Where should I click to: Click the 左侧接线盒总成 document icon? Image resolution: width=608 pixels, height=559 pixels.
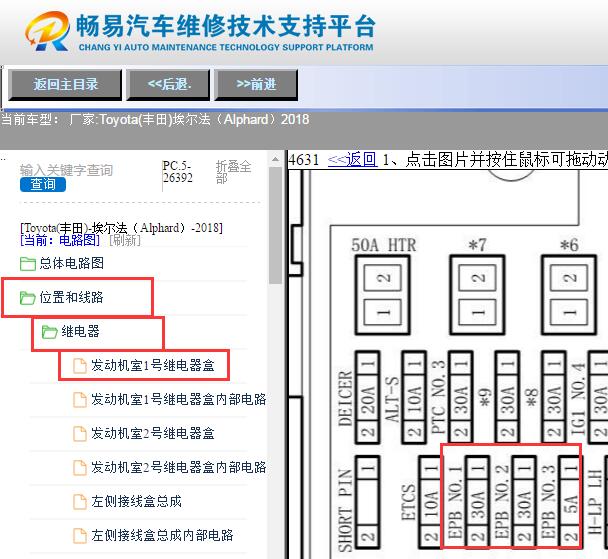click(80, 502)
